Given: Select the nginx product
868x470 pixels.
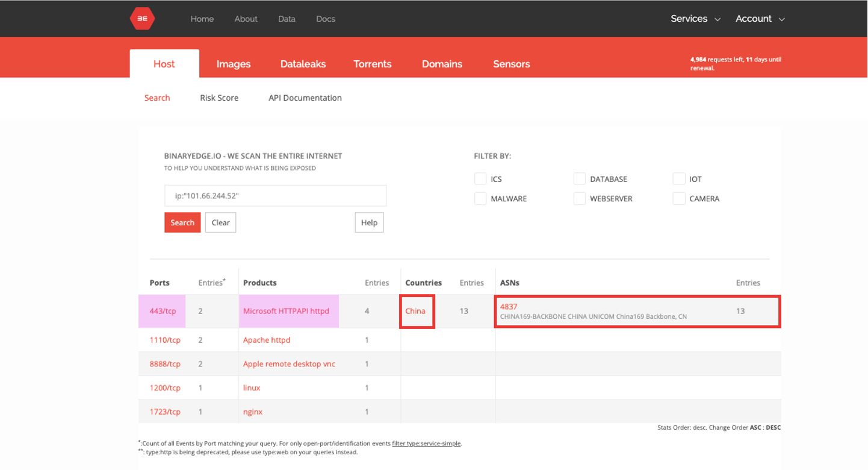Looking at the screenshot, I should click(253, 412).
